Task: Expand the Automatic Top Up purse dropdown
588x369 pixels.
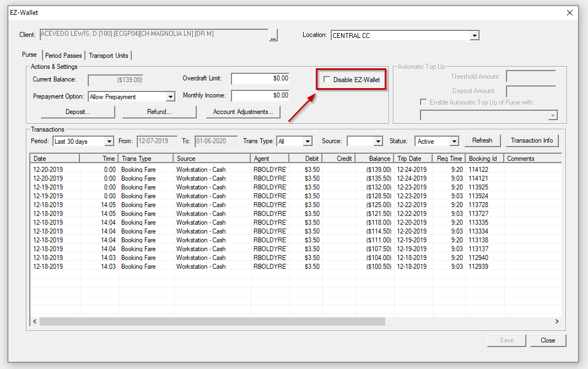Action: (x=552, y=115)
